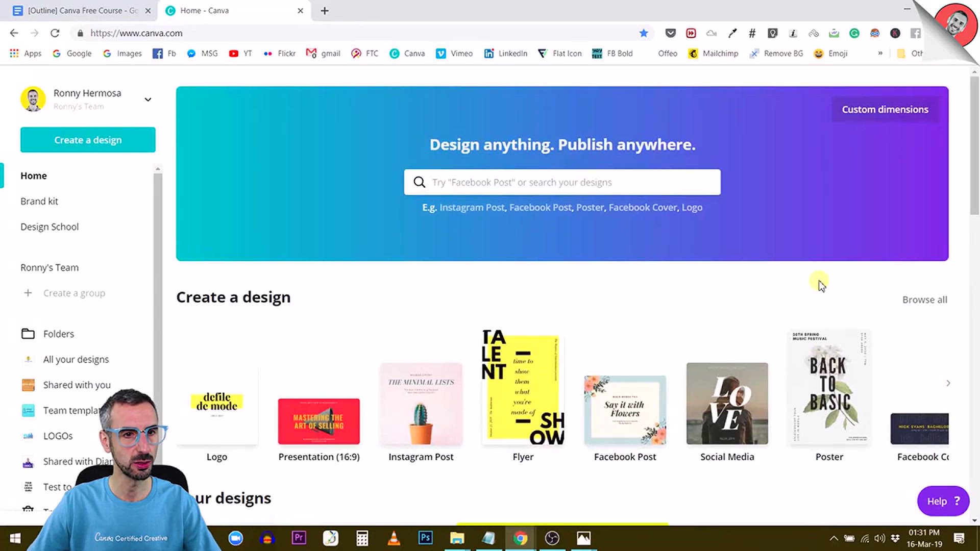Select the Instagram Post template thumbnail
The height and width of the screenshot is (551, 980).
[x=421, y=404]
